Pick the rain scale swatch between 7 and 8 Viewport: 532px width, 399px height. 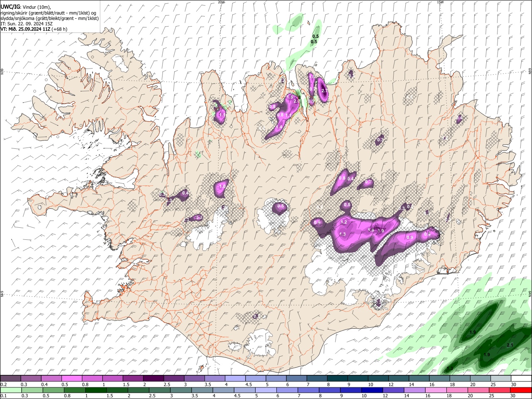[308, 390]
